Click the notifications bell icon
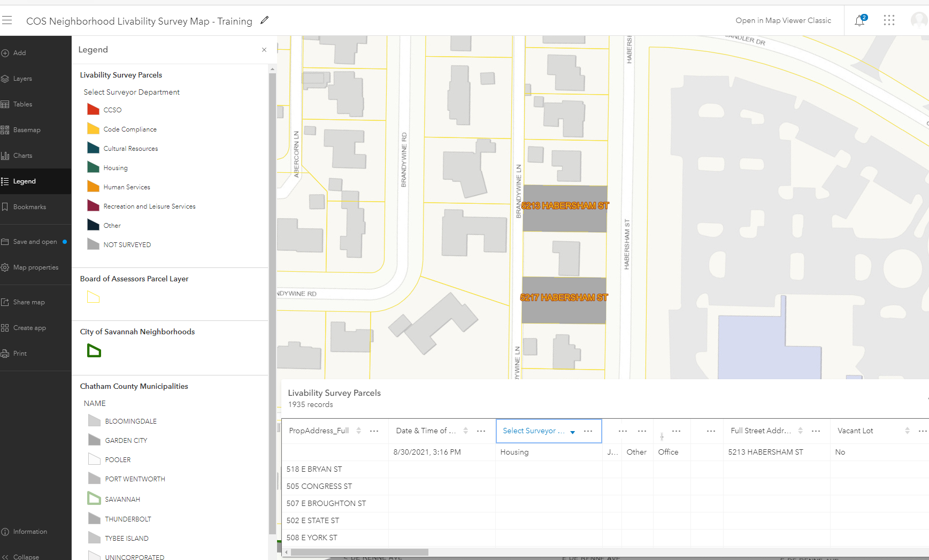This screenshot has width=929, height=560. [859, 21]
